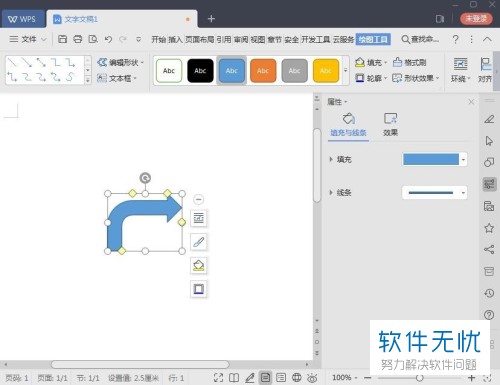
Task: Click the help icon in right sidebar
Action: point(489,315)
